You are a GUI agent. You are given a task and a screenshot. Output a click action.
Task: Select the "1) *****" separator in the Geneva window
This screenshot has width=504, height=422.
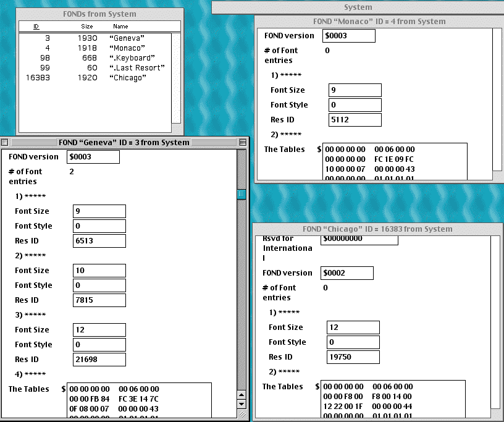point(30,196)
